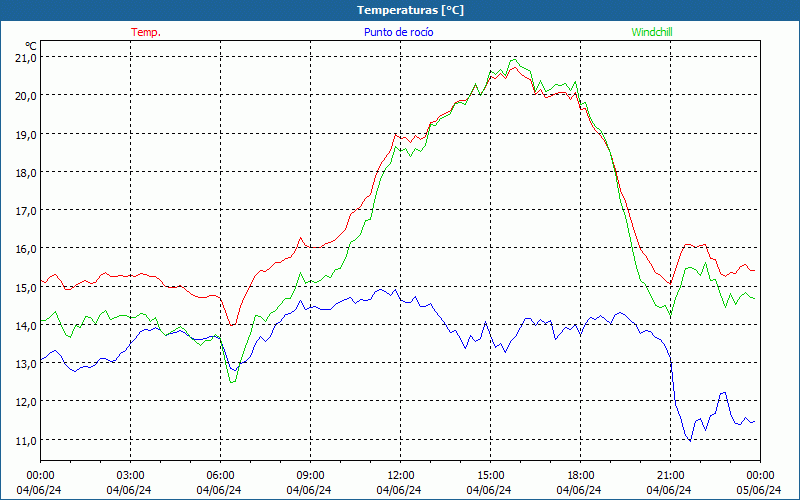Click the 14,0 y-axis label
Viewport: 800px width, 500px height.
(26, 326)
